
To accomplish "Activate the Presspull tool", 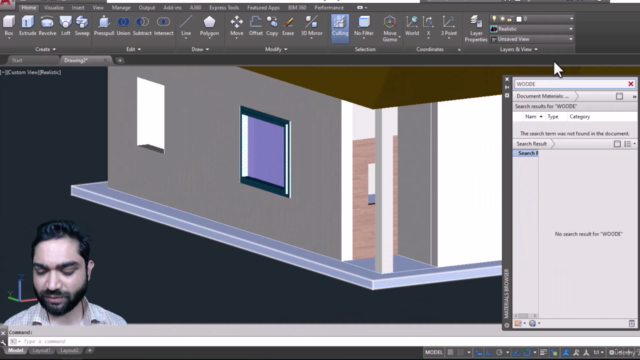I will point(104,25).
